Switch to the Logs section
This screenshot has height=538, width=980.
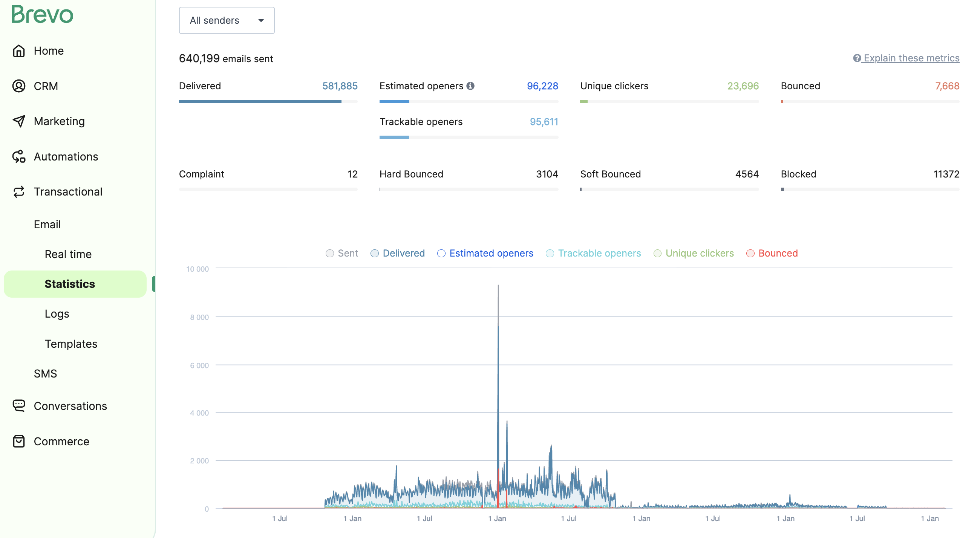click(x=57, y=314)
